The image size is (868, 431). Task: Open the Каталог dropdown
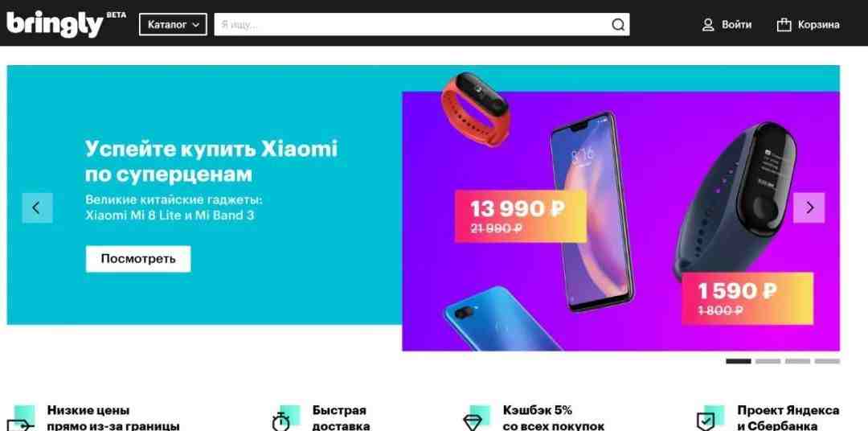coord(174,24)
